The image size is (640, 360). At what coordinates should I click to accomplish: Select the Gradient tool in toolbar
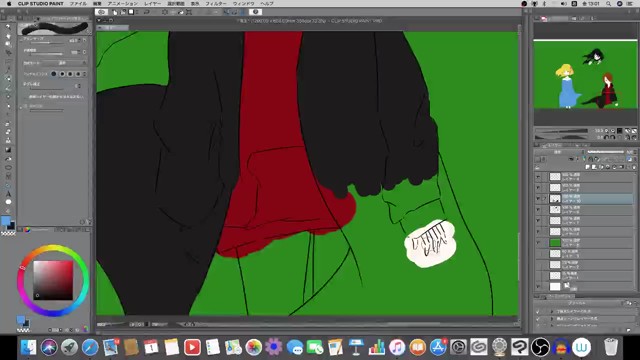(8, 150)
